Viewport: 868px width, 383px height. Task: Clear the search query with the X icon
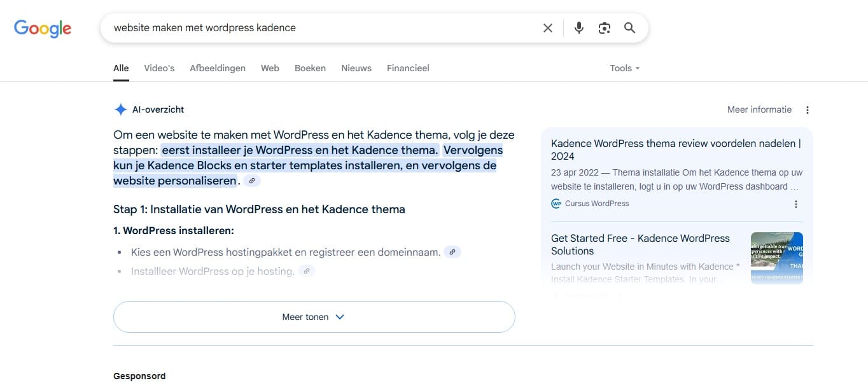pyautogui.click(x=547, y=28)
